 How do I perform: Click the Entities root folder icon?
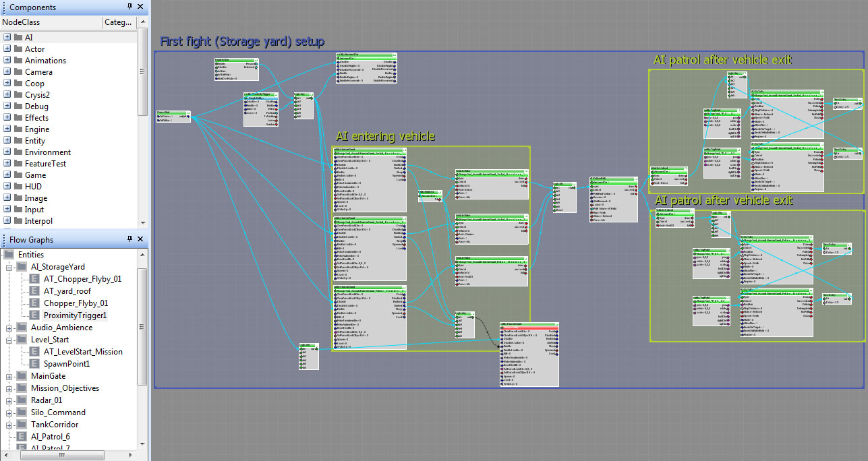tap(8, 255)
